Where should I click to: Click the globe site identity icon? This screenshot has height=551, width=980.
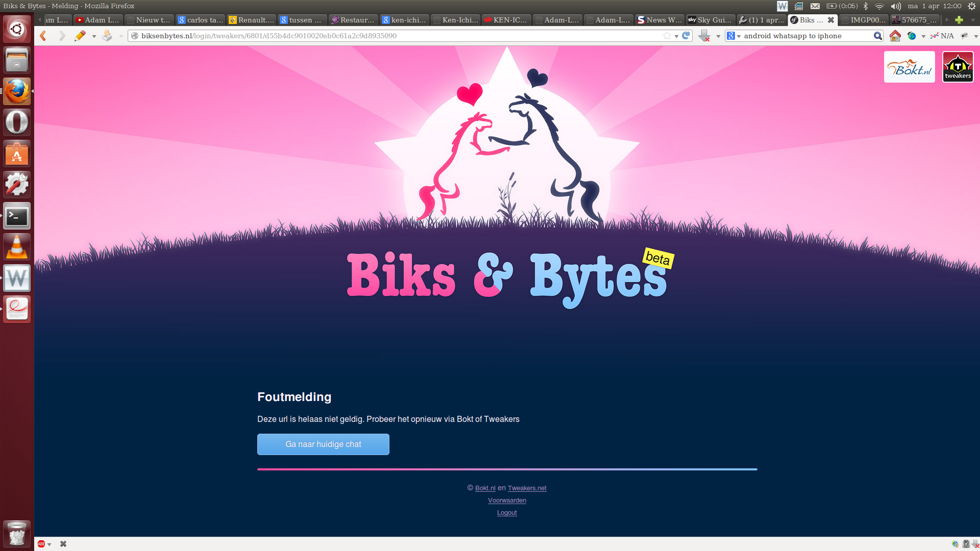pyautogui.click(x=135, y=36)
